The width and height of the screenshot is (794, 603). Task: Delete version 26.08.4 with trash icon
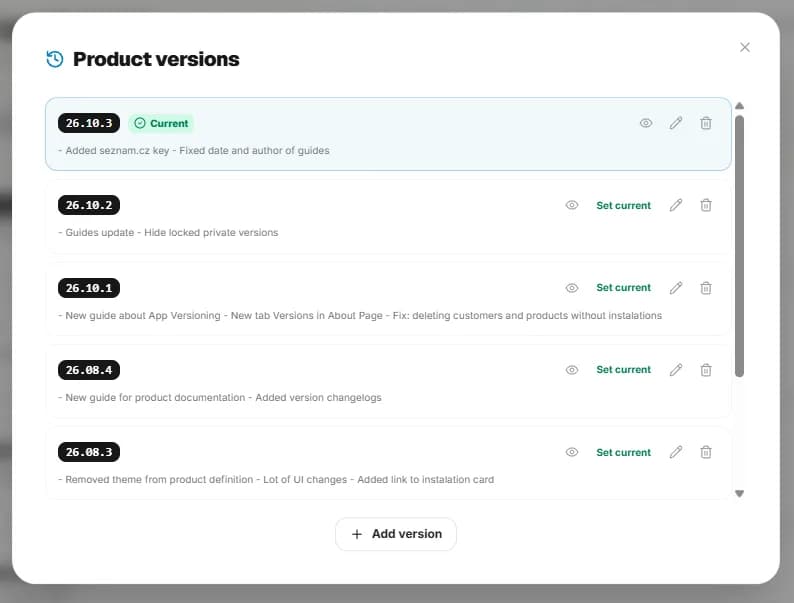[x=705, y=370]
